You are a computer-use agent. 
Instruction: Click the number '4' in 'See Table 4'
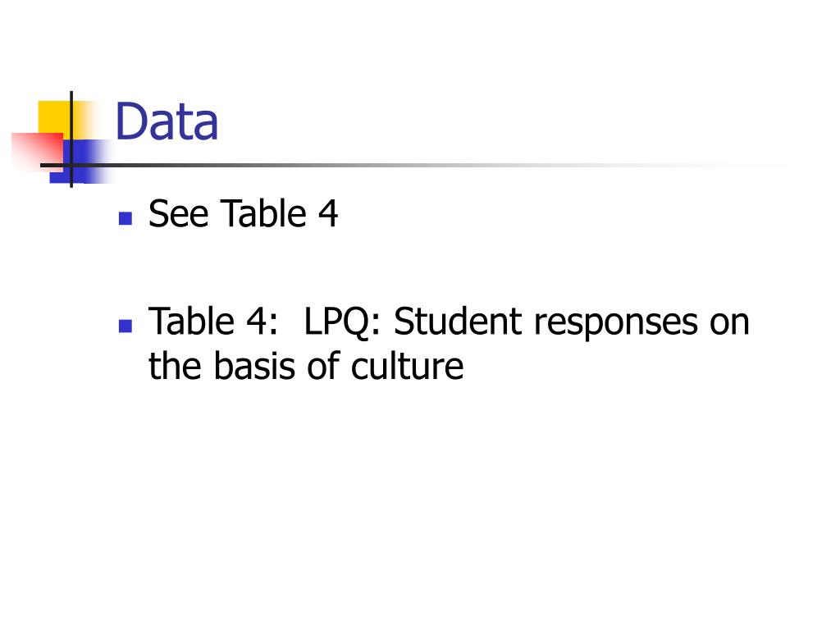pyautogui.click(x=328, y=213)
